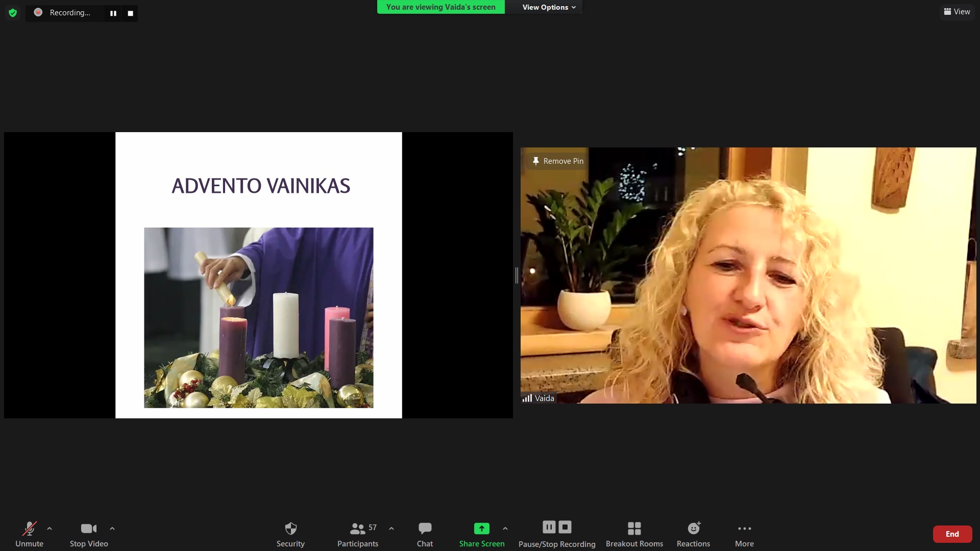980x551 pixels.
Task: Open the Reactions menu
Action: point(693,534)
